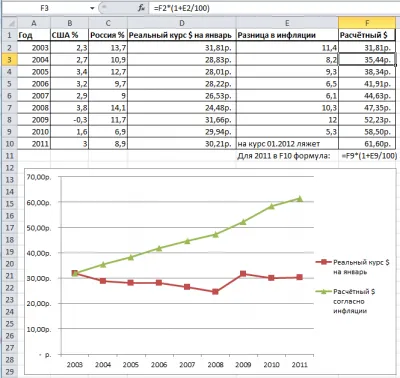Click header cell Разница в инфляции
This screenshot has height=378, width=400.
click(287, 35)
